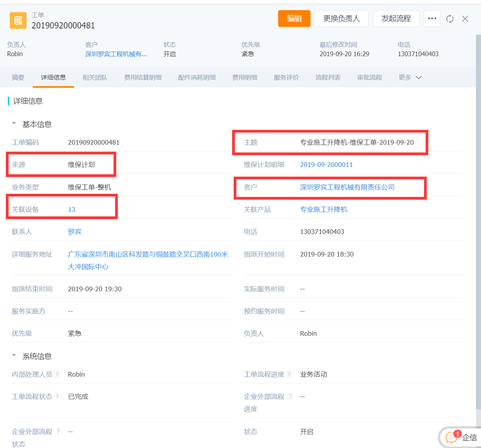Image resolution: width=481 pixels, height=448 pixels.
Task: Expand the 更多 tabs dropdown
Action: (x=410, y=77)
